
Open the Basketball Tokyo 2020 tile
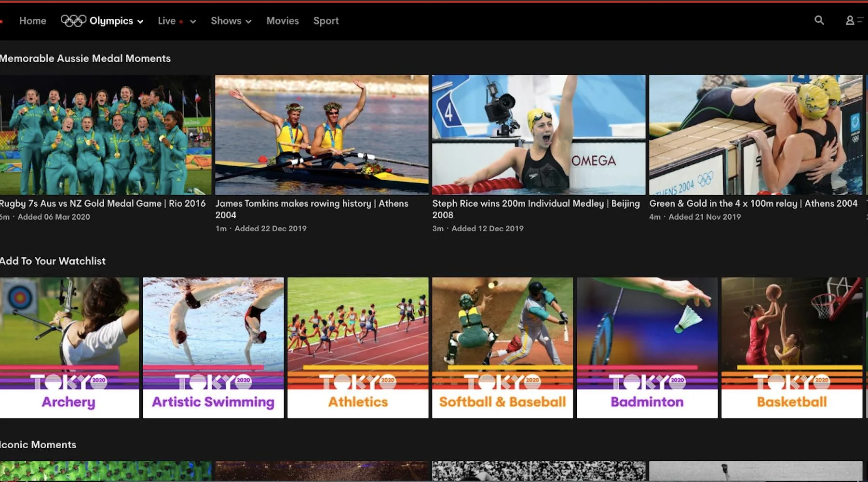[x=792, y=347]
